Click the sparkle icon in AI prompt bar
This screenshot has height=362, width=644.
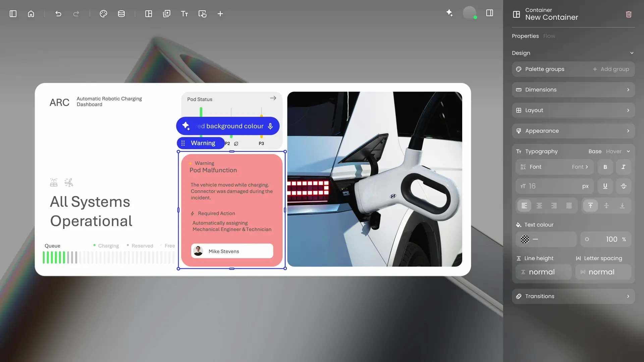pyautogui.click(x=186, y=126)
